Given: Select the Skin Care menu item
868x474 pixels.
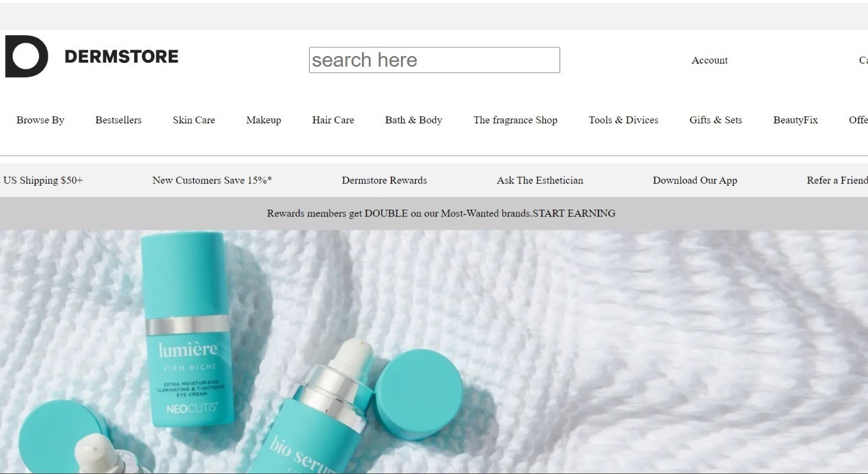Looking at the screenshot, I should pos(194,120).
